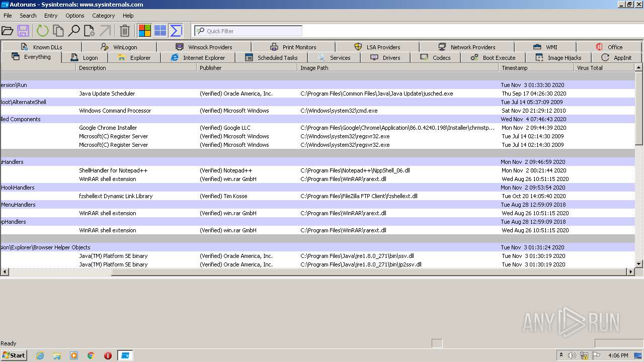Click the volume speaker tray icon

pos(572,355)
